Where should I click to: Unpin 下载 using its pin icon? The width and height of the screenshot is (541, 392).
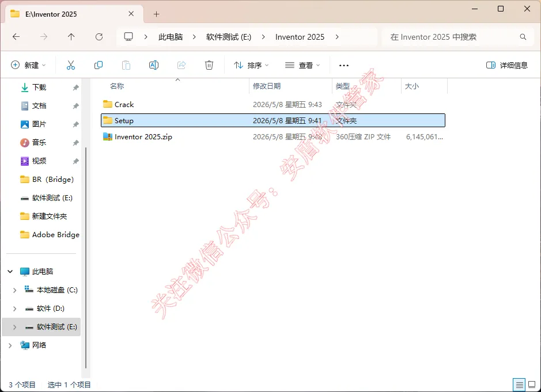point(76,87)
